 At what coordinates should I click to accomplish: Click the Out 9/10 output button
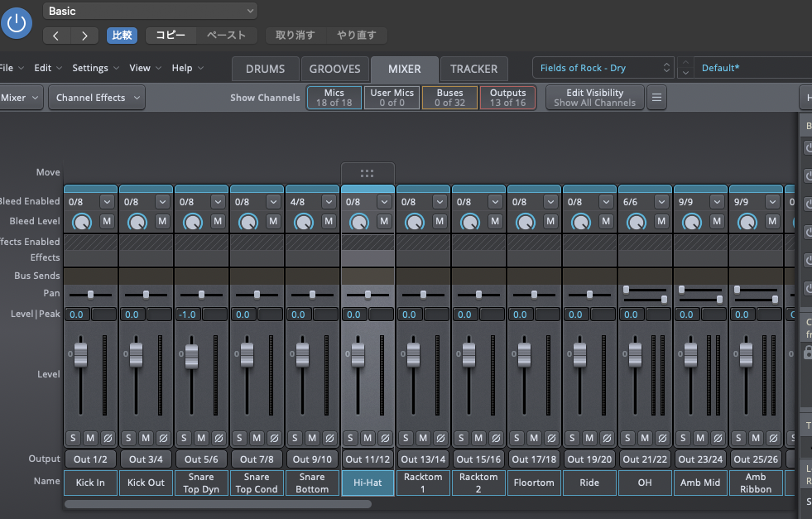pos(312,459)
